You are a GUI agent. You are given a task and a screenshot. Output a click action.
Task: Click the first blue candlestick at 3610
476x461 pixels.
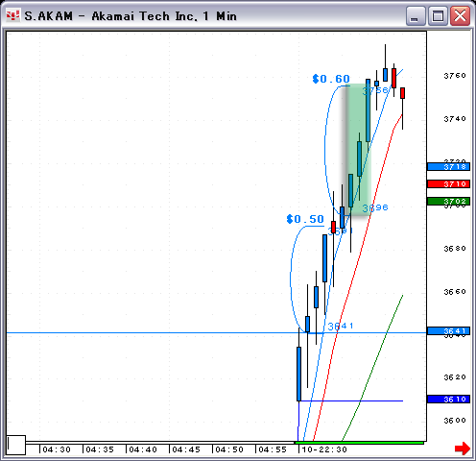point(298,374)
